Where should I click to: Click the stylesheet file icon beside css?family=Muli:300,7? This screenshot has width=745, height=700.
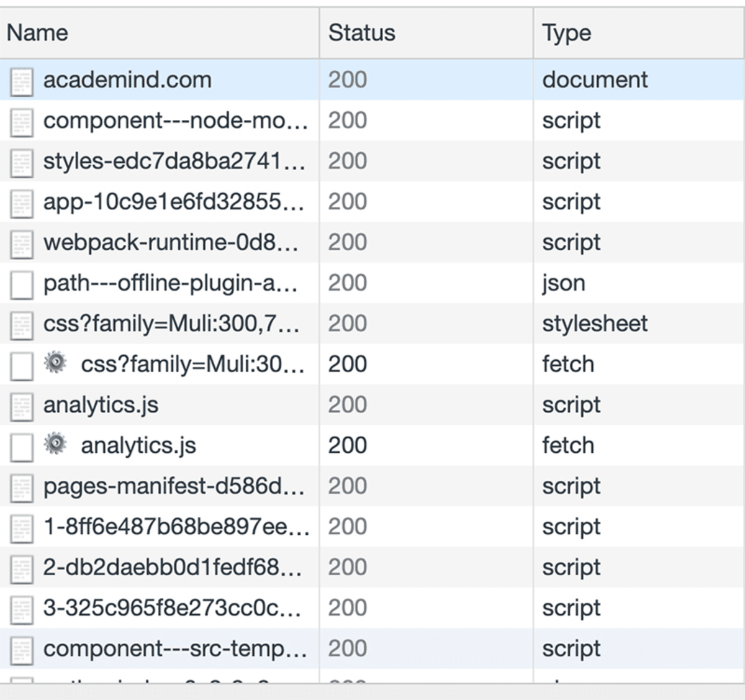(22, 323)
